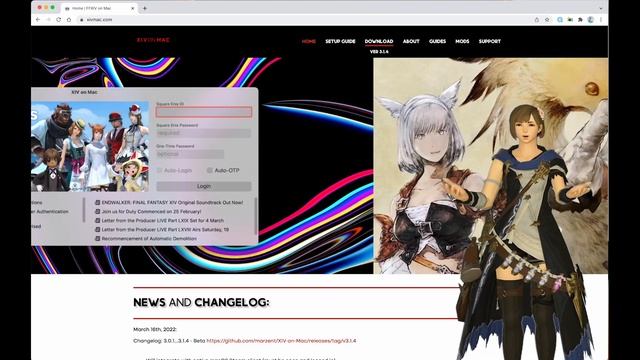Click the green extension icon in toolbar

pos(570,20)
